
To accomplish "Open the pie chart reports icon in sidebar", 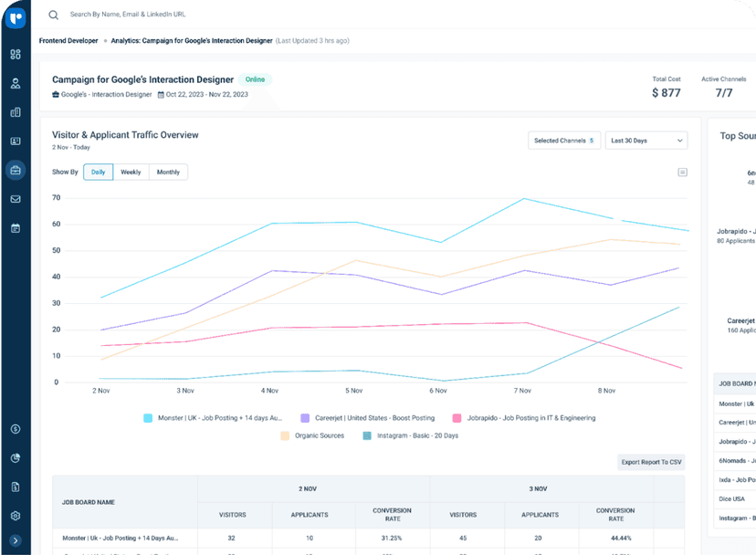I will (x=16, y=458).
